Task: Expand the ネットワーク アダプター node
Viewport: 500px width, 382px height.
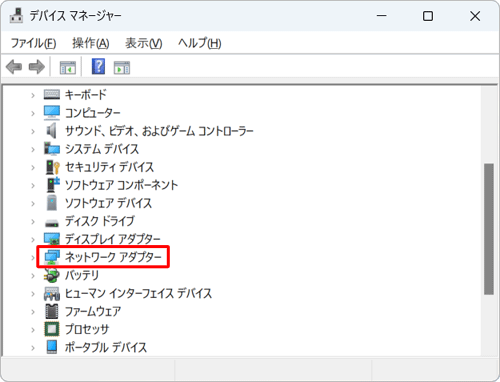Action: click(x=33, y=257)
